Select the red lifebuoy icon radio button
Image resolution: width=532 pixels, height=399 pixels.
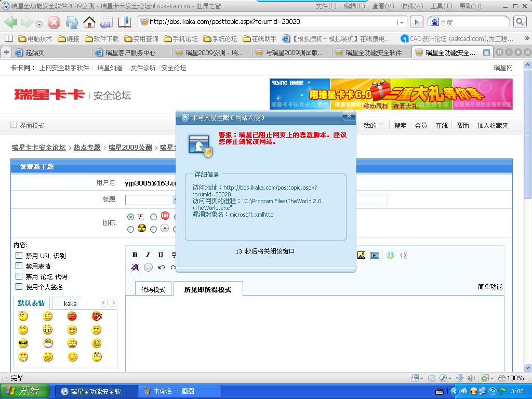153,217
